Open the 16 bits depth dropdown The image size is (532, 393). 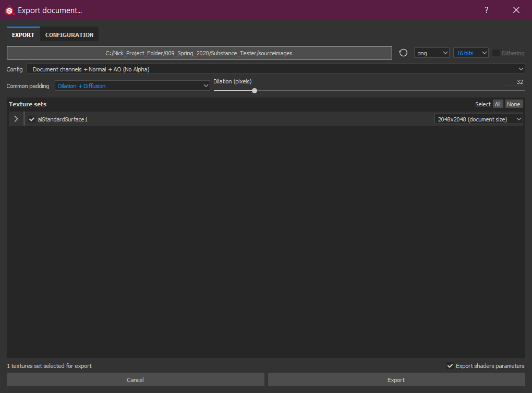point(470,53)
